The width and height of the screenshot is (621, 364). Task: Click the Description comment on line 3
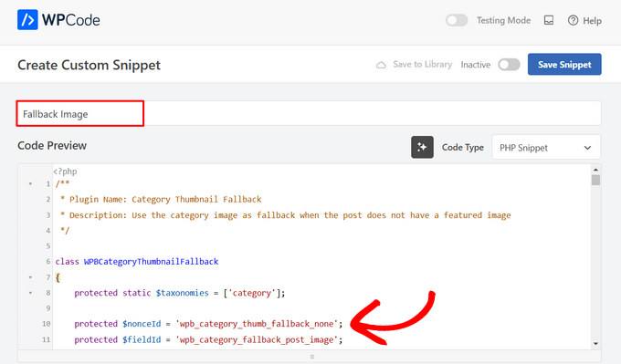click(286, 215)
